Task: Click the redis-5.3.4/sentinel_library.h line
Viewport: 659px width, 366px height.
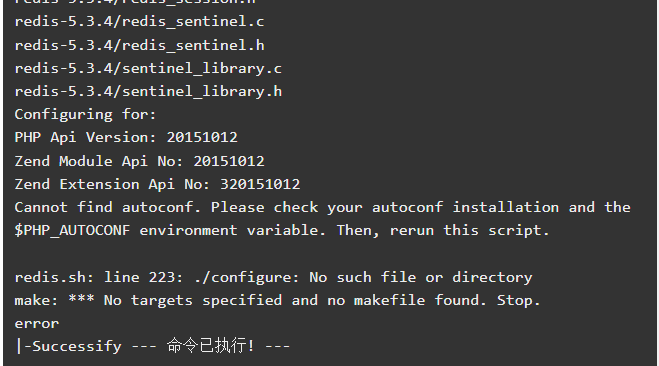Action: click(148, 91)
